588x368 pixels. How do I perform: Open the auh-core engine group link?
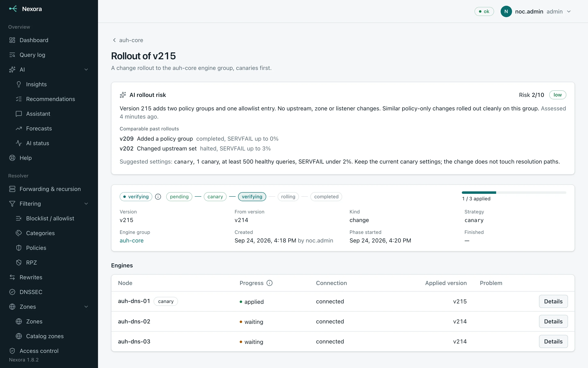[x=131, y=240]
